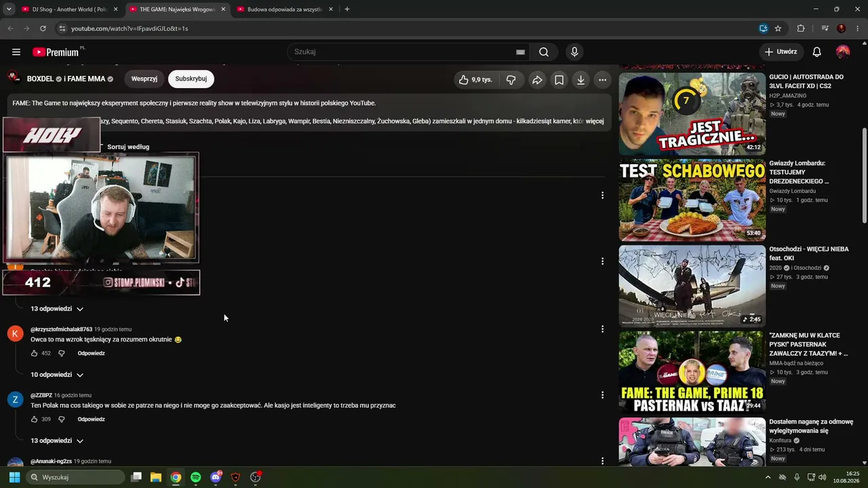This screenshot has width=868, height=488.
Task: Open the YouTube notifications bell
Action: (x=817, y=52)
